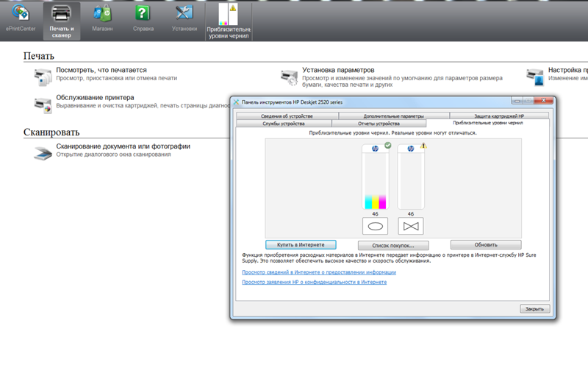Image resolution: width=588 pixels, height=365 pixels.
Task: Open the ePrintCenter toolbar icon
Action: click(x=21, y=19)
